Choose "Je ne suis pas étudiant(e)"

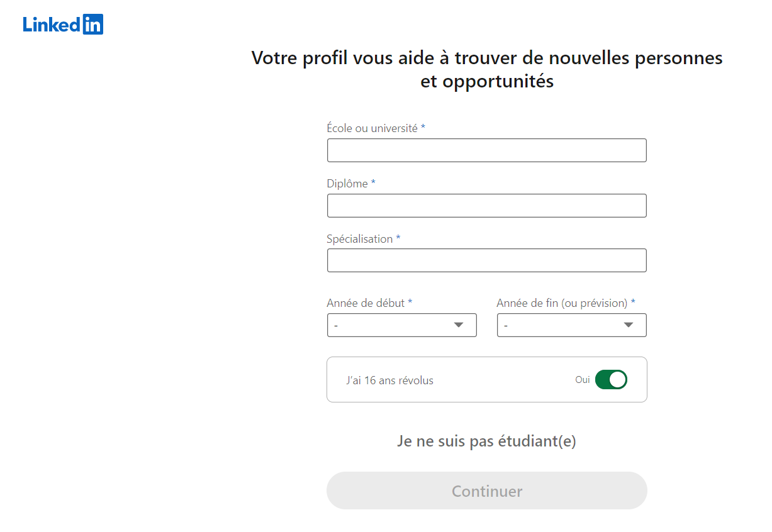tap(486, 441)
